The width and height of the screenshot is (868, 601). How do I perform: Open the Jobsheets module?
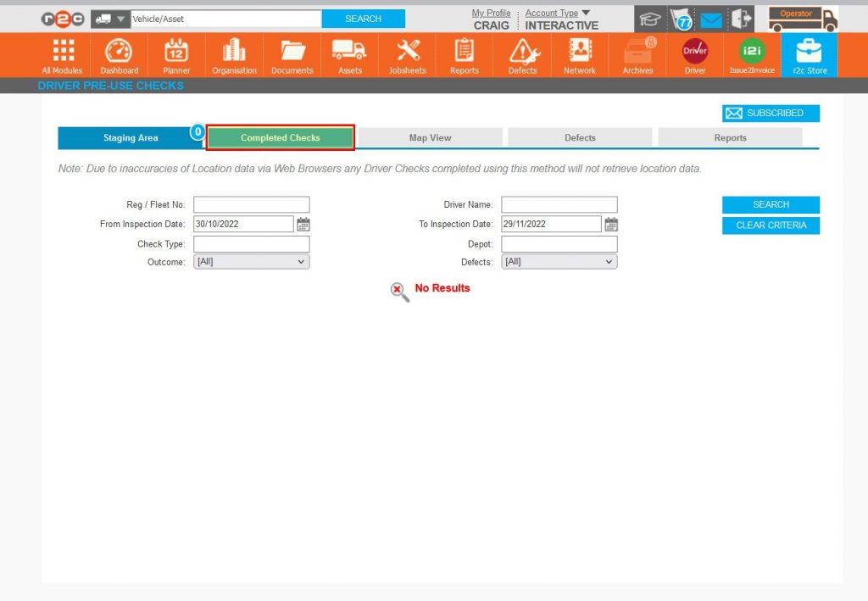(407, 54)
